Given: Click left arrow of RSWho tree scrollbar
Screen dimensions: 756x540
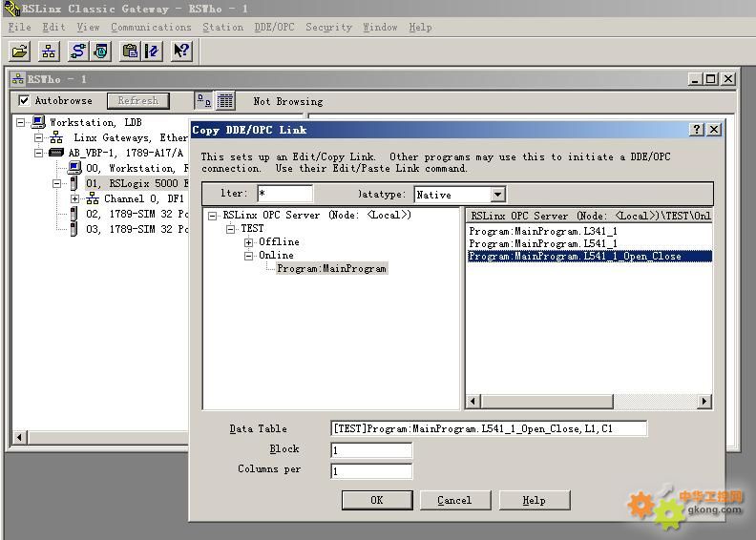Looking at the screenshot, I should [x=19, y=437].
